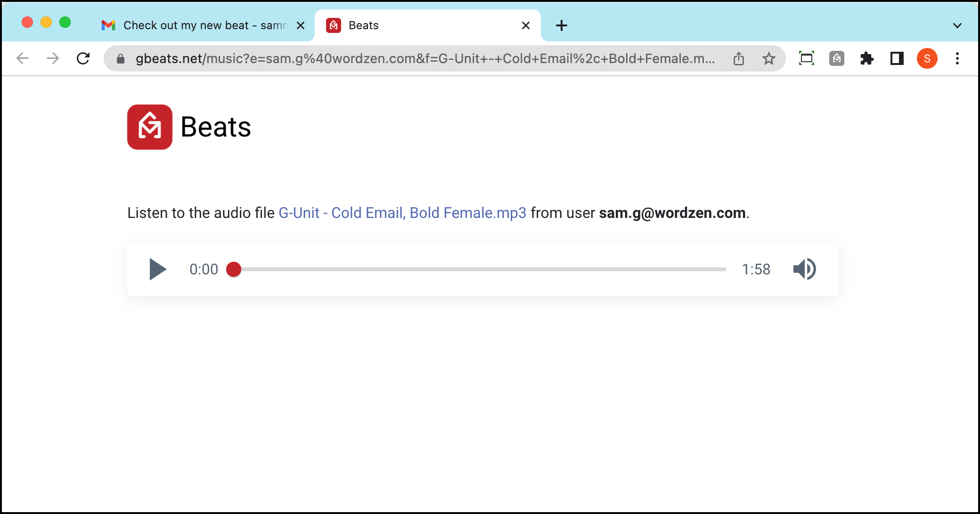Bookmark this page with star icon
The width and height of the screenshot is (980, 514).
pyautogui.click(x=769, y=58)
